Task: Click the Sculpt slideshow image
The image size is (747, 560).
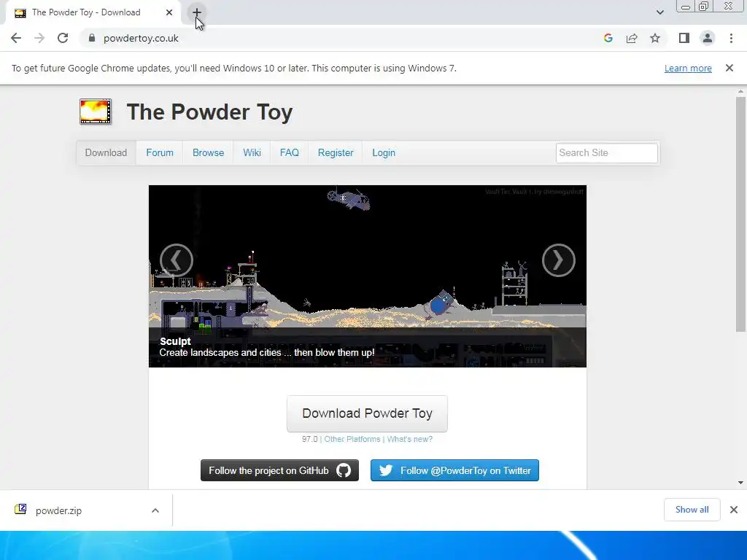Action: click(368, 276)
